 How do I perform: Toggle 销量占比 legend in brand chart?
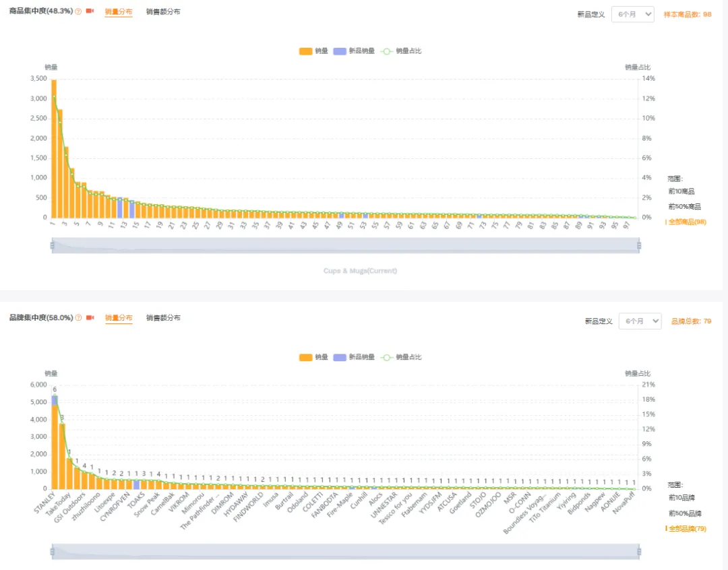coord(402,357)
